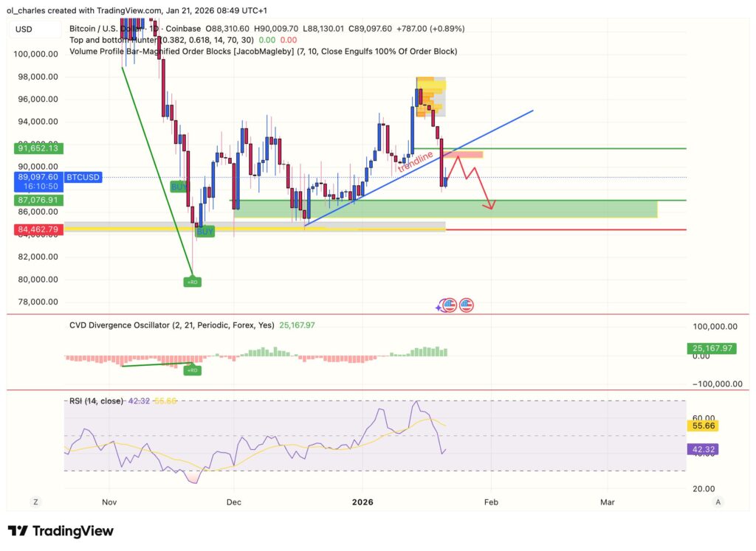This screenshot has width=756, height=551.
Task: Click the +RD marker below the December low
Action: point(192,281)
